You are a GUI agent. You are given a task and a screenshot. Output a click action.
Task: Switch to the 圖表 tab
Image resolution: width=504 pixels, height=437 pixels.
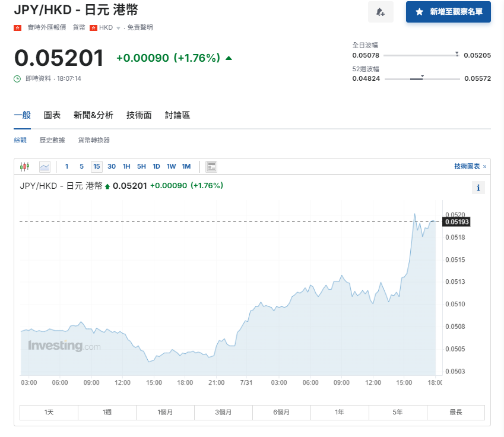52,115
